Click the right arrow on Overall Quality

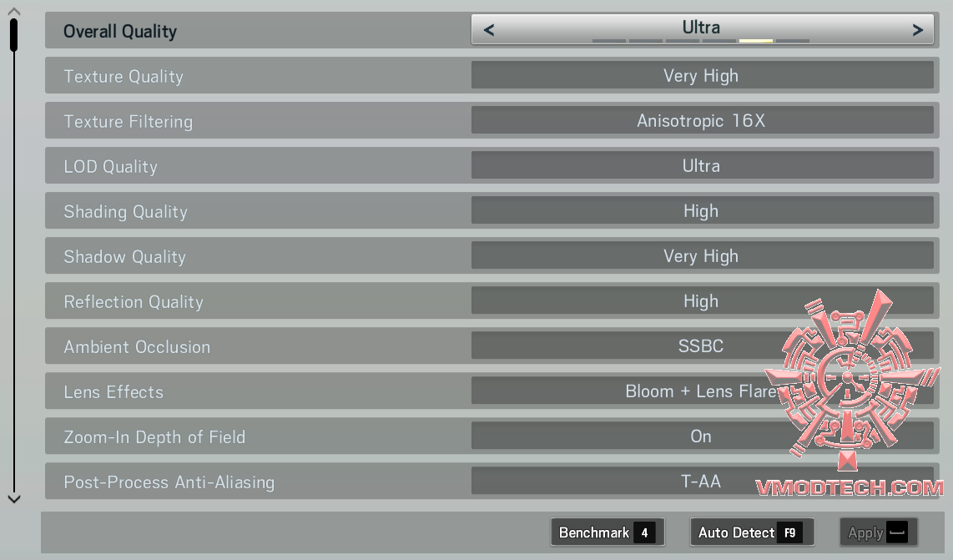917,31
